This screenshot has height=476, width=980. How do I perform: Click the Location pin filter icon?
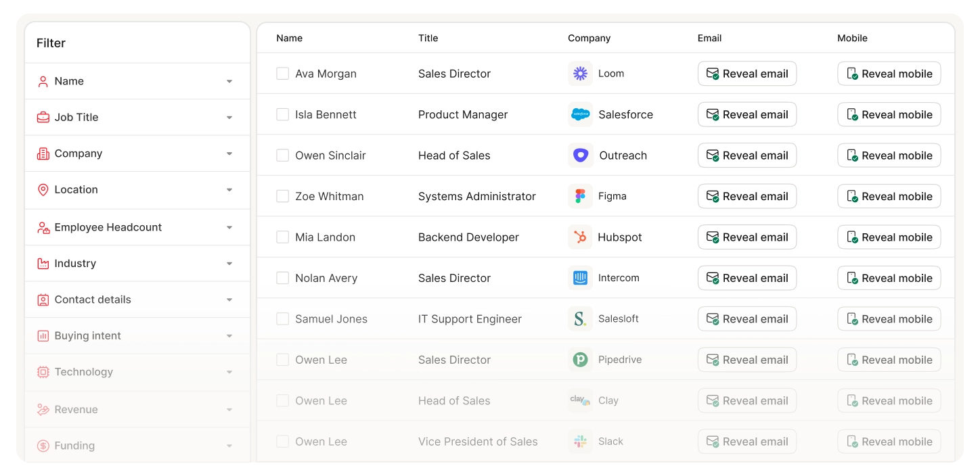tap(43, 190)
